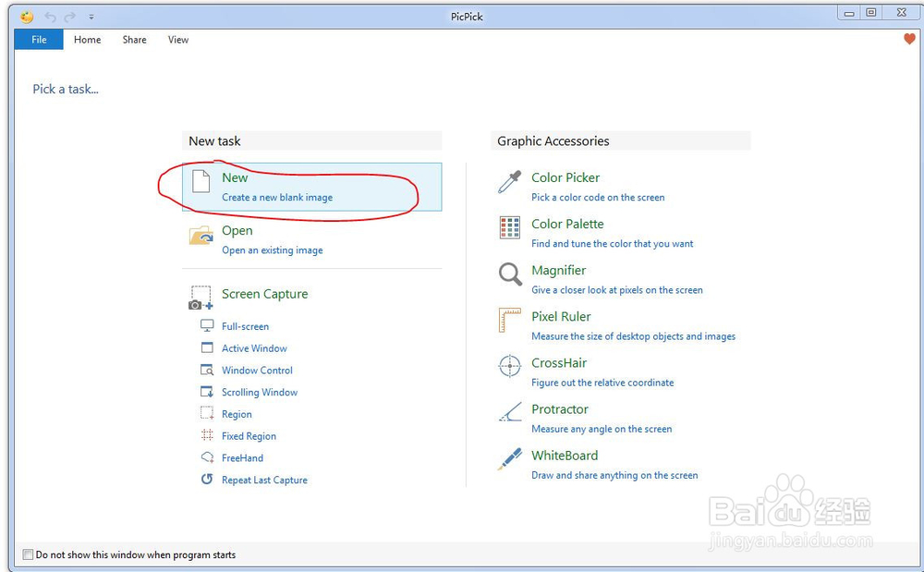The width and height of the screenshot is (924, 572).
Task: Click the Active Window icon
Action: (207, 347)
